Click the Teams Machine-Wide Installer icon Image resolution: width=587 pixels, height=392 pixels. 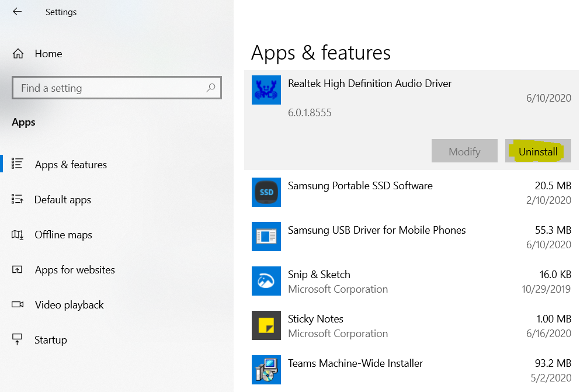(266, 370)
